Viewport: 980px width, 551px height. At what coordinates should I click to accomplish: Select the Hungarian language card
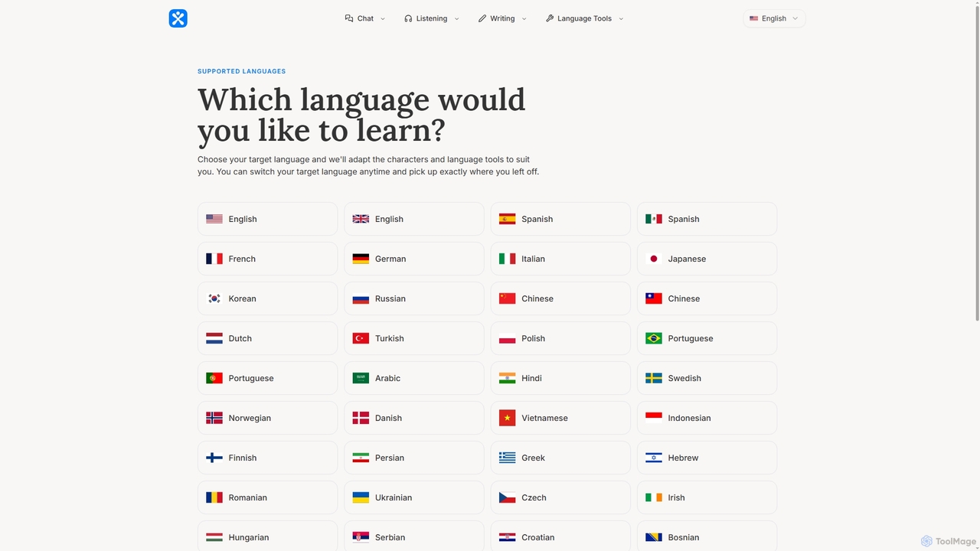click(267, 536)
